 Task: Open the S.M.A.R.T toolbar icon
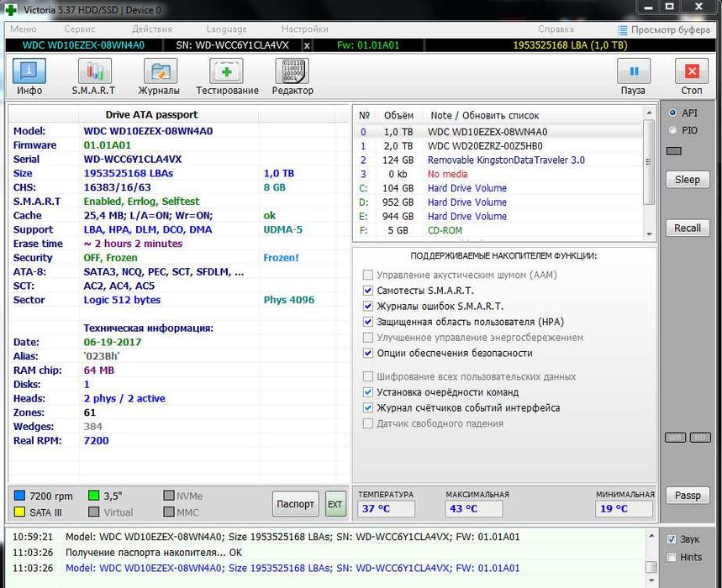pos(94,71)
